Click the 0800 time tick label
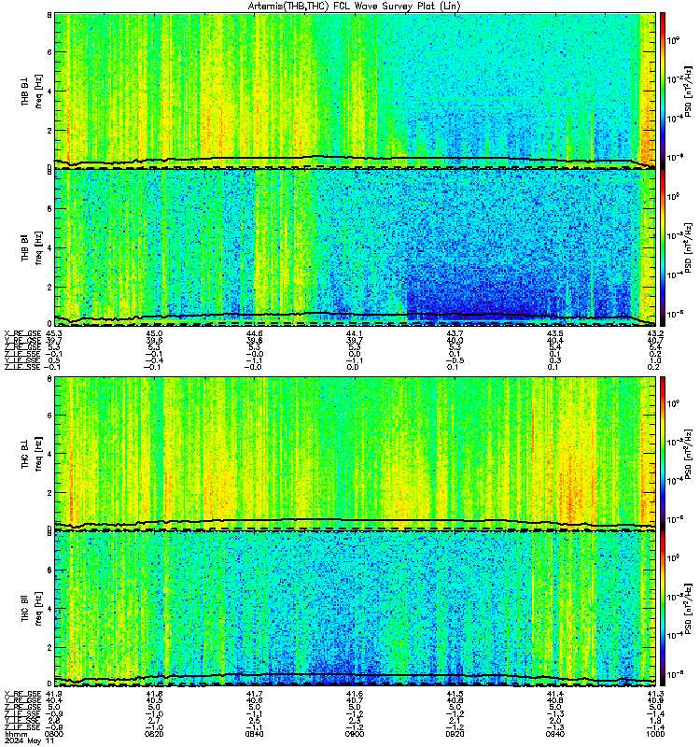Image resolution: width=700 pixels, height=747 pixels. [x=54, y=734]
